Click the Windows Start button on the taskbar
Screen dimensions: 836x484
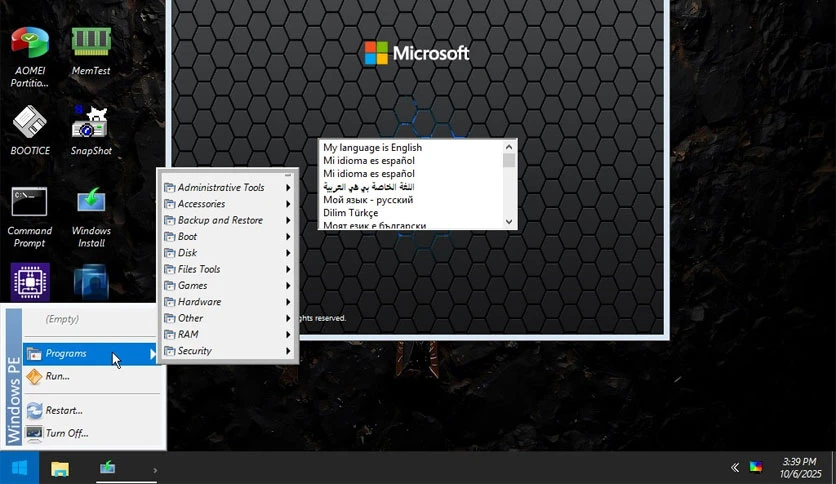(19, 468)
